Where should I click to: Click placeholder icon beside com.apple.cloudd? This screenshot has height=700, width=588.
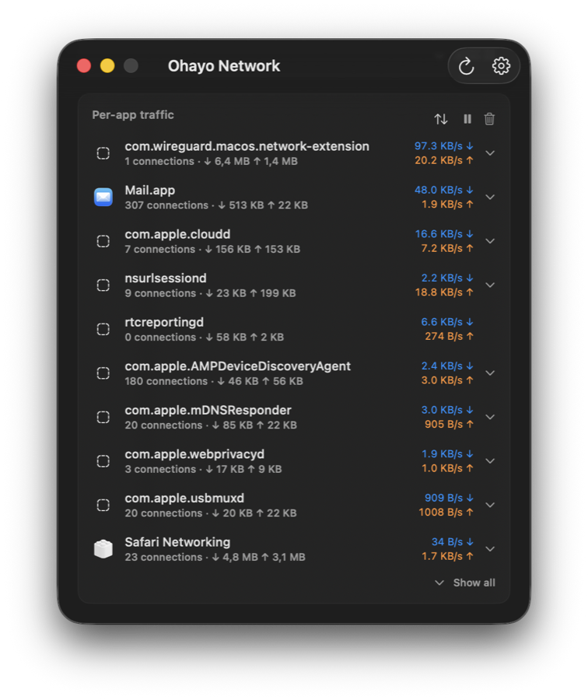tap(103, 241)
